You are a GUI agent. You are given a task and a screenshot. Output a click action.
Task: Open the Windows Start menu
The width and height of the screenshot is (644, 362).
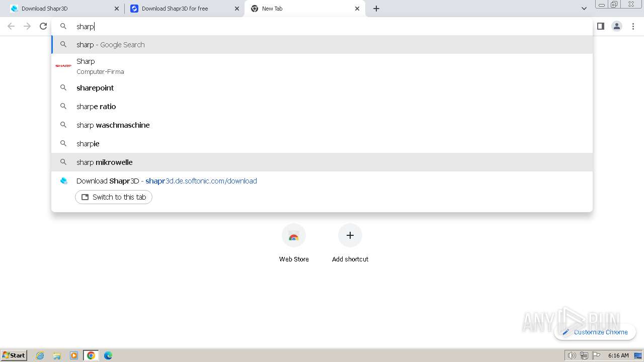click(14, 355)
